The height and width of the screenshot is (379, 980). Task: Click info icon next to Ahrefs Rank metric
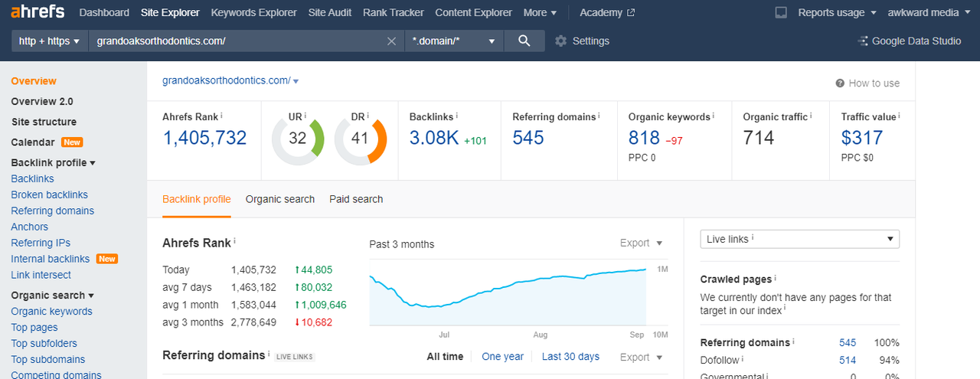pyautogui.click(x=222, y=116)
